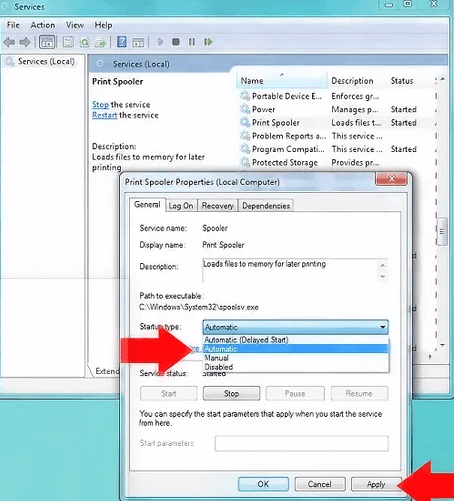This screenshot has width=454, height=501.
Task: Choose Disabled startup type
Action: pyautogui.click(x=296, y=367)
